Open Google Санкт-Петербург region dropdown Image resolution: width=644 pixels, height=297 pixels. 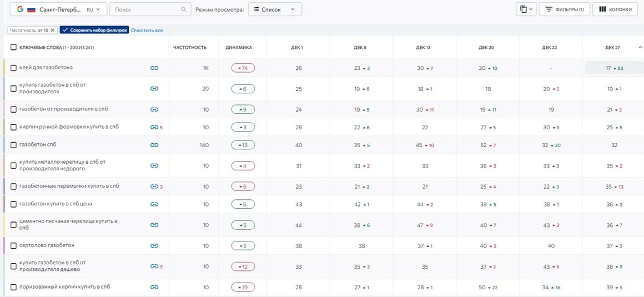[x=58, y=9]
